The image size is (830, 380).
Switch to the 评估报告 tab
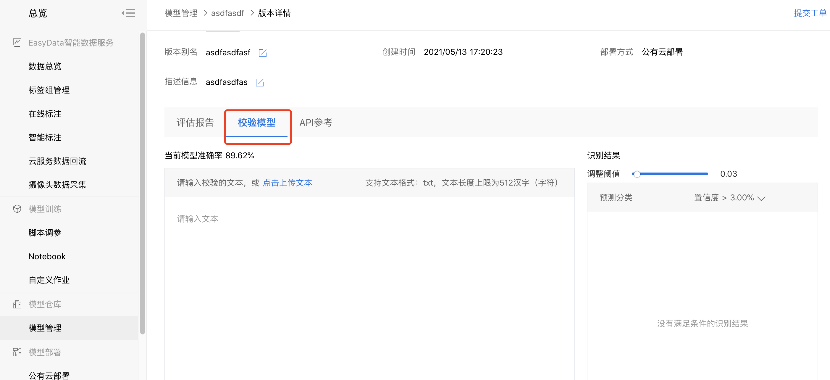click(x=195, y=123)
